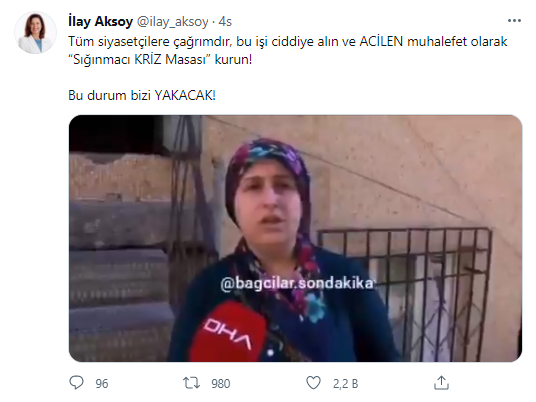Click the share upload icon

(441, 383)
